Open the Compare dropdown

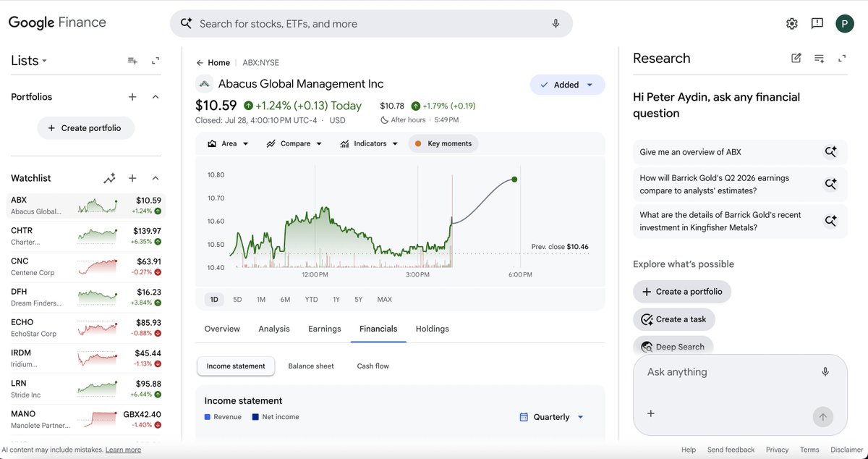(x=294, y=143)
